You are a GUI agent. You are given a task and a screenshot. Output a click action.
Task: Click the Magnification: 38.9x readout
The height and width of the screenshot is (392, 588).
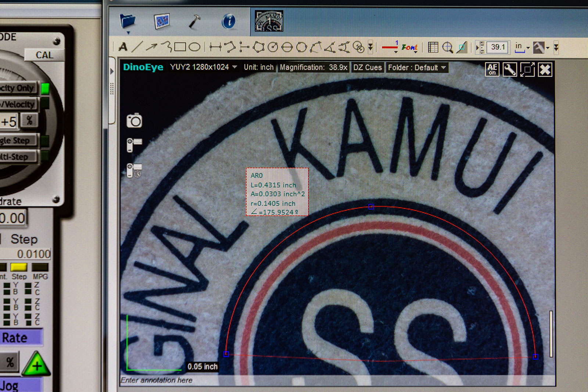pyautogui.click(x=313, y=67)
